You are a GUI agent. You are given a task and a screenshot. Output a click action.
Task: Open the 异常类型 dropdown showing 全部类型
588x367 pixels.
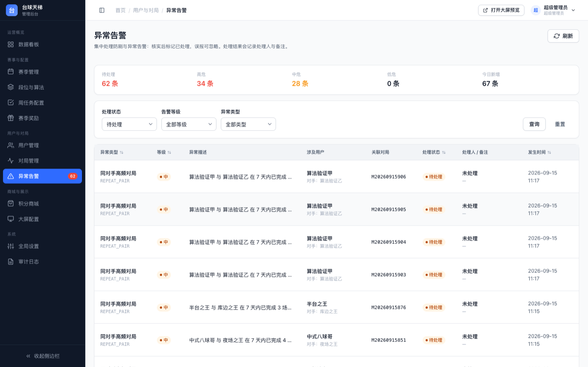[249, 124]
